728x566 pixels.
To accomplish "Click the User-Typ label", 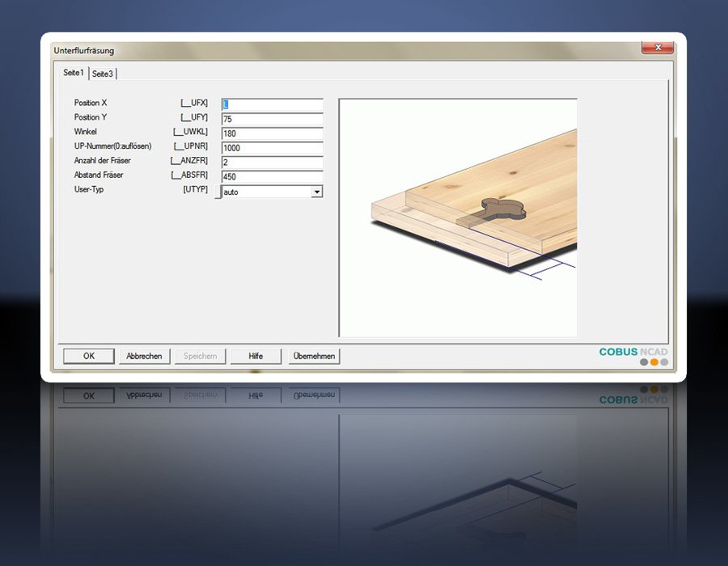I will click(x=89, y=189).
